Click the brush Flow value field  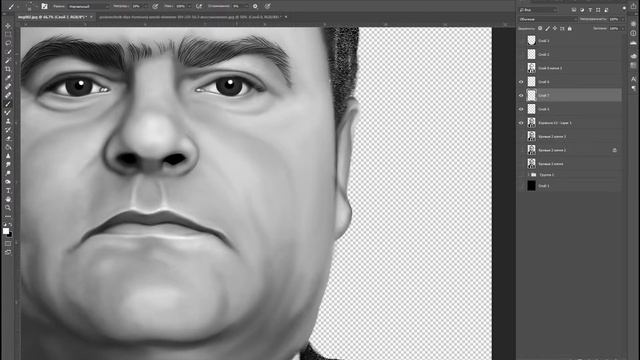(182, 6)
